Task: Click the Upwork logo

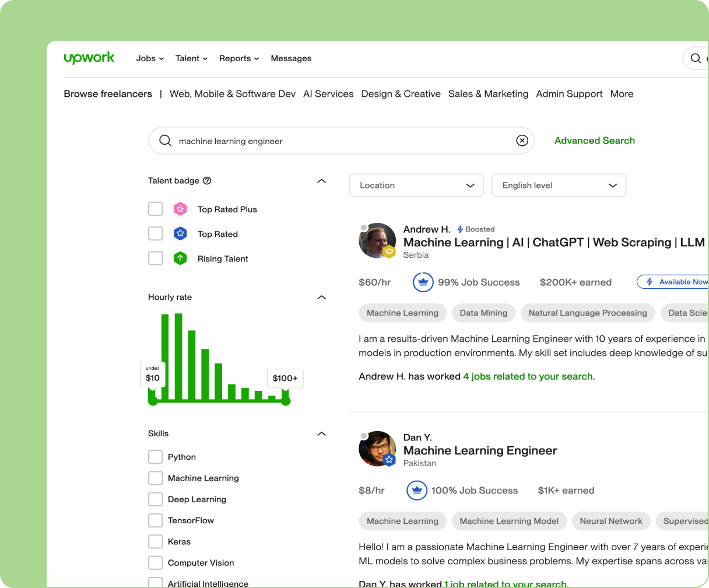Action: pos(89,58)
